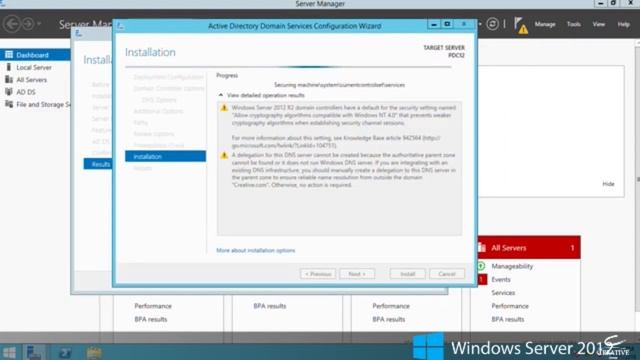Click the red Events count badge
The image size is (640, 360).
pyautogui.click(x=482, y=280)
